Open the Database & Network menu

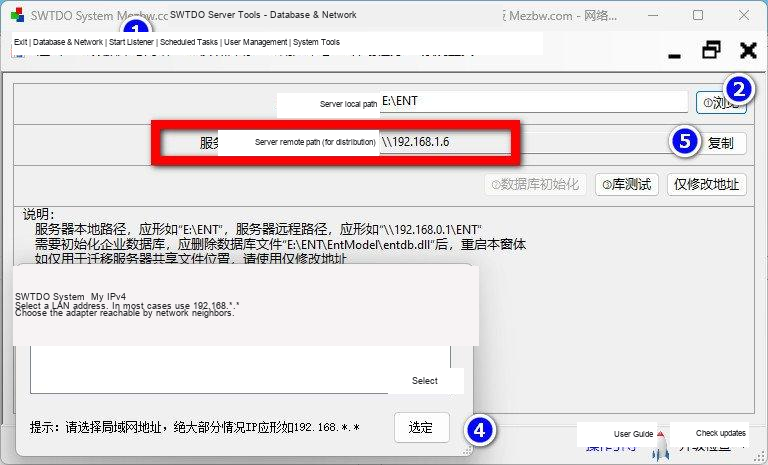click(x=68, y=42)
